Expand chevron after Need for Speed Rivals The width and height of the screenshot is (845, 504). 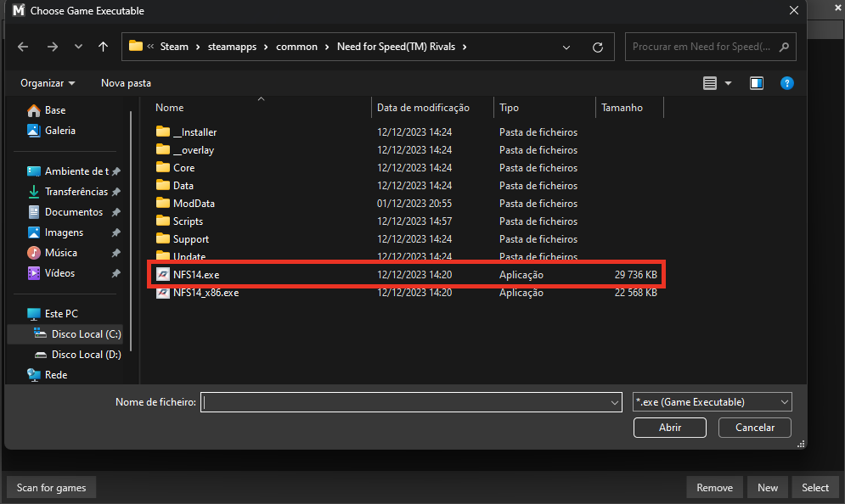[x=465, y=47]
